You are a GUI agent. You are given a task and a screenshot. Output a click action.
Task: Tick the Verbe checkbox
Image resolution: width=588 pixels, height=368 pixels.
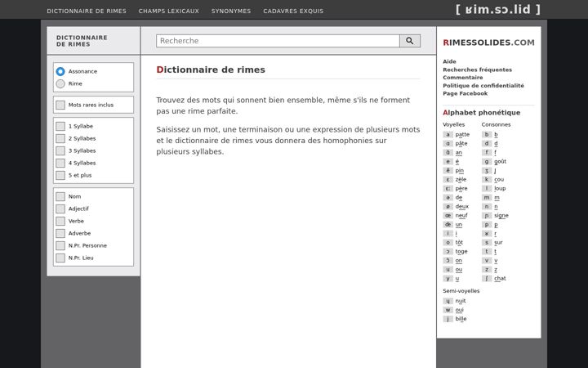[60, 221]
